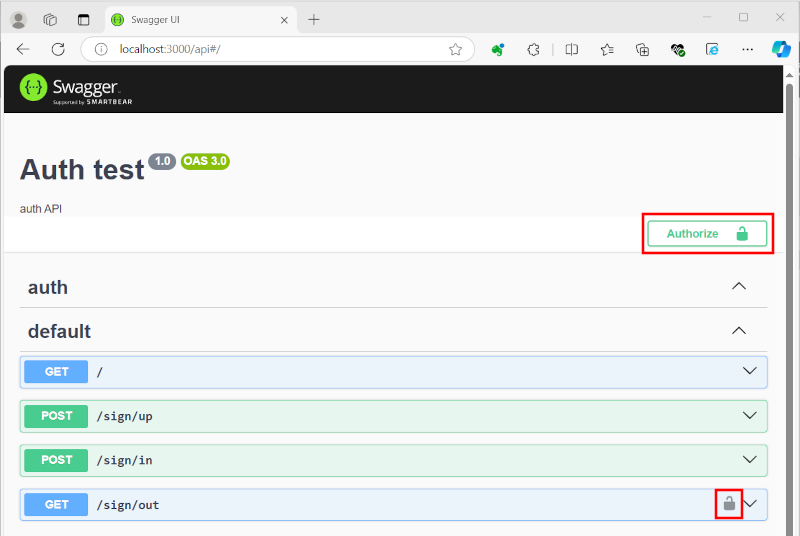Open Settings and more ellipsis menu
Viewport: 800px width, 536px height.
747,49
